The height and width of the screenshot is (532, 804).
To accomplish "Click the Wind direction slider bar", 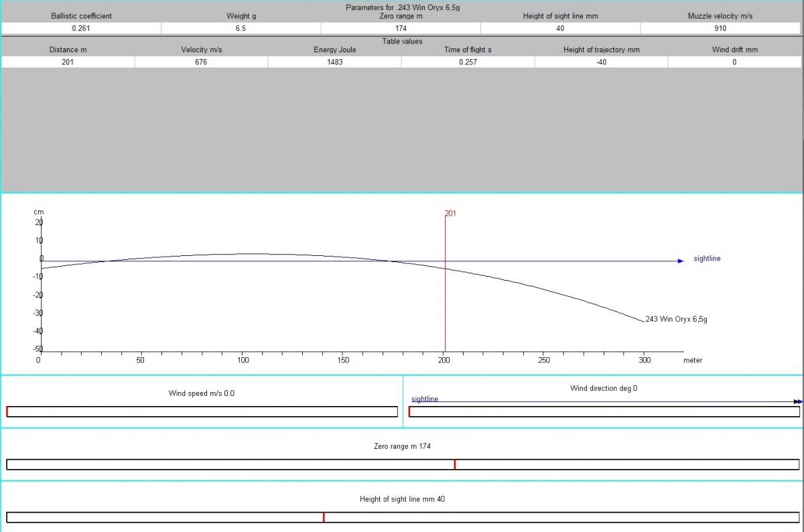I will pos(604,411).
